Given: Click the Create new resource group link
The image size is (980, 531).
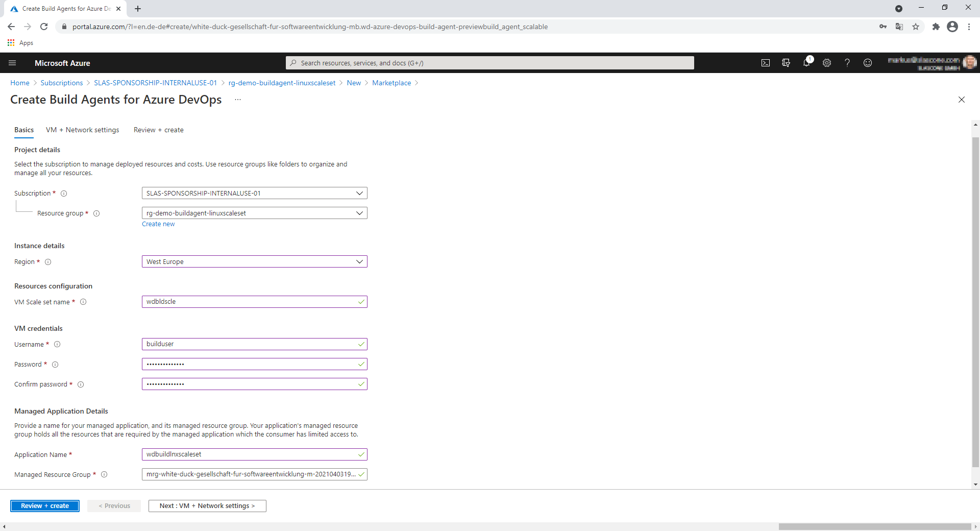Looking at the screenshot, I should [x=158, y=224].
